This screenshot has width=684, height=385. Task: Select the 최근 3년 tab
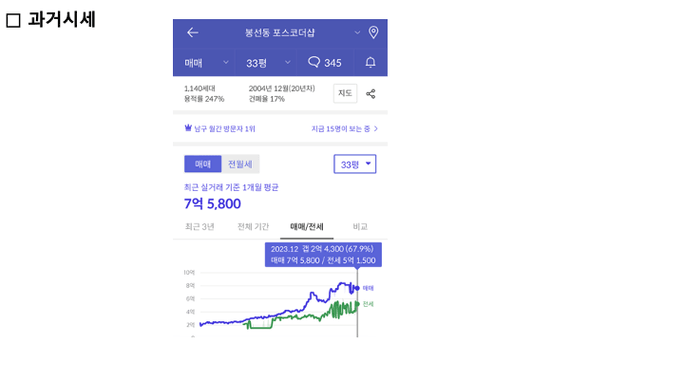coord(199,227)
